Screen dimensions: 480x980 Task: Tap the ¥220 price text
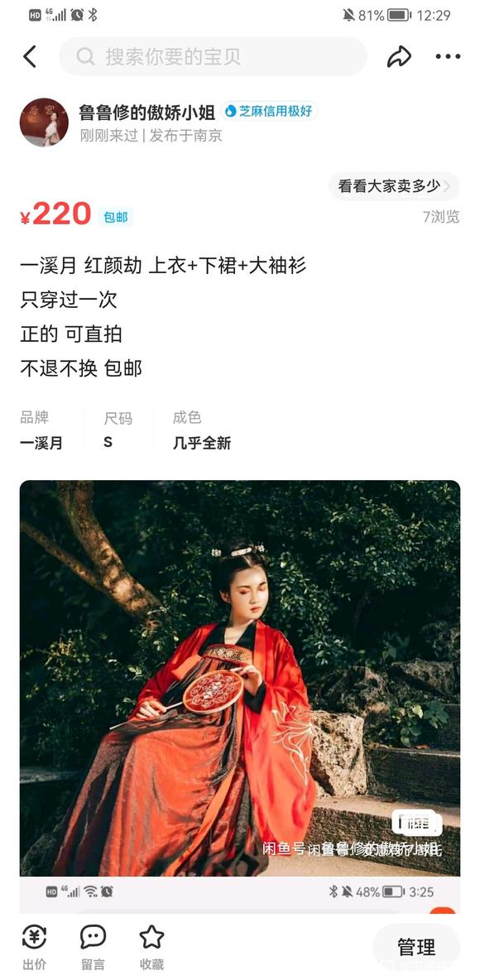click(x=55, y=214)
